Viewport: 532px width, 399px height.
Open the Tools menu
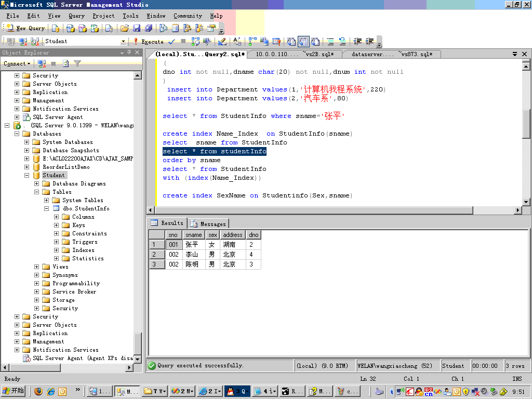(x=130, y=16)
